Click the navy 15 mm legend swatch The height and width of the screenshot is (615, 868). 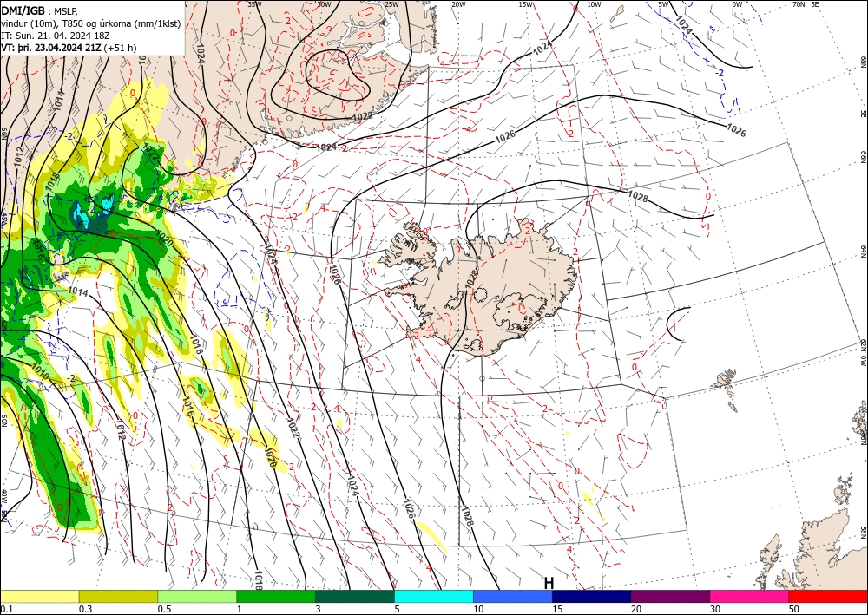coord(592,596)
